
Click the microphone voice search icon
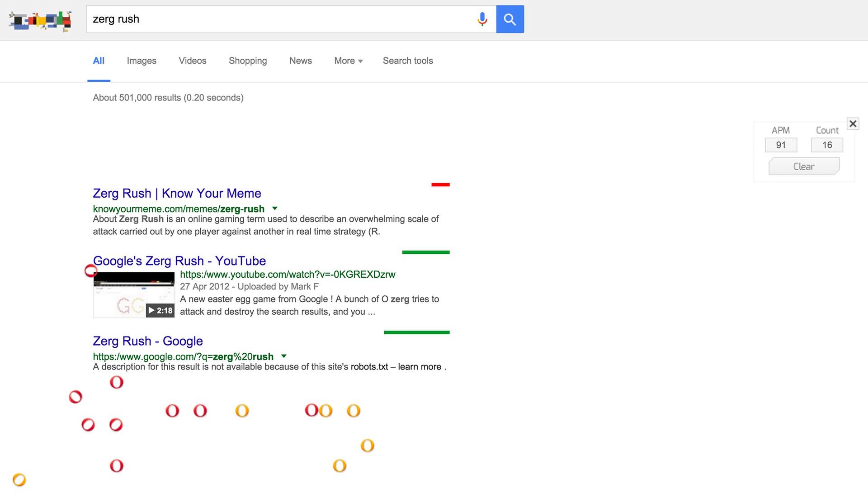tap(482, 19)
